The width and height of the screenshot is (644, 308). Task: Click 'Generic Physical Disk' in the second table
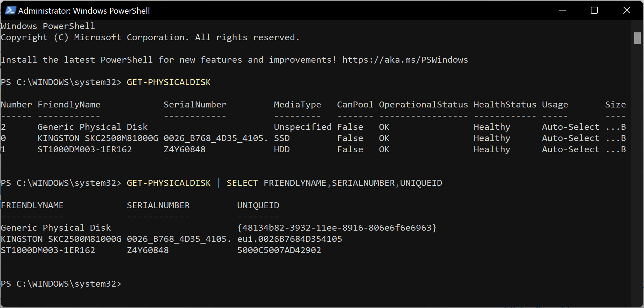click(x=56, y=228)
